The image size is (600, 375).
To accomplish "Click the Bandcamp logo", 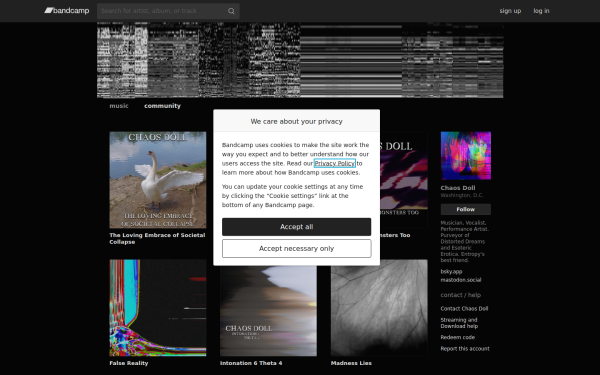I will (67, 11).
